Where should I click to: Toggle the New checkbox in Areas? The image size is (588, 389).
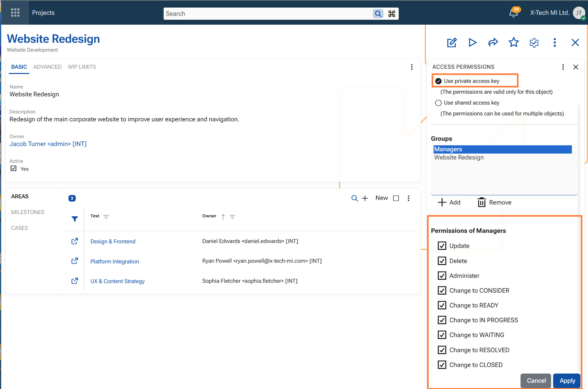(x=396, y=198)
